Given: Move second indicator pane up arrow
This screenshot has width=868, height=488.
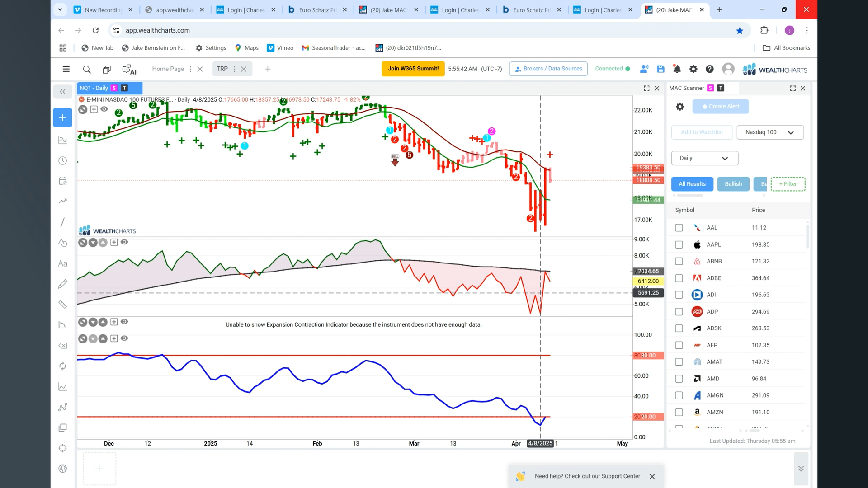Looking at the screenshot, I should (103, 243).
